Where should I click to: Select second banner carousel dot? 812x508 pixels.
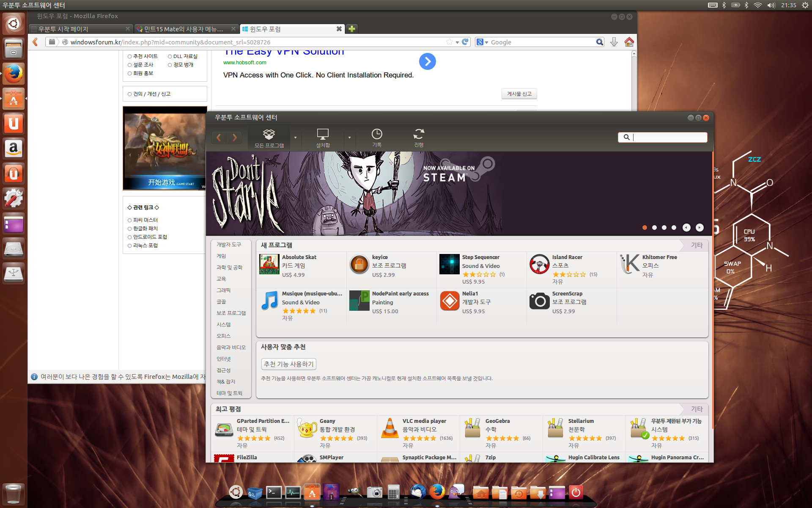click(654, 228)
